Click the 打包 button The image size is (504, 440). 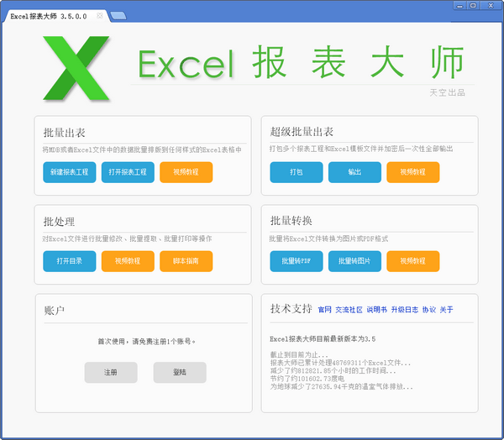pos(297,172)
